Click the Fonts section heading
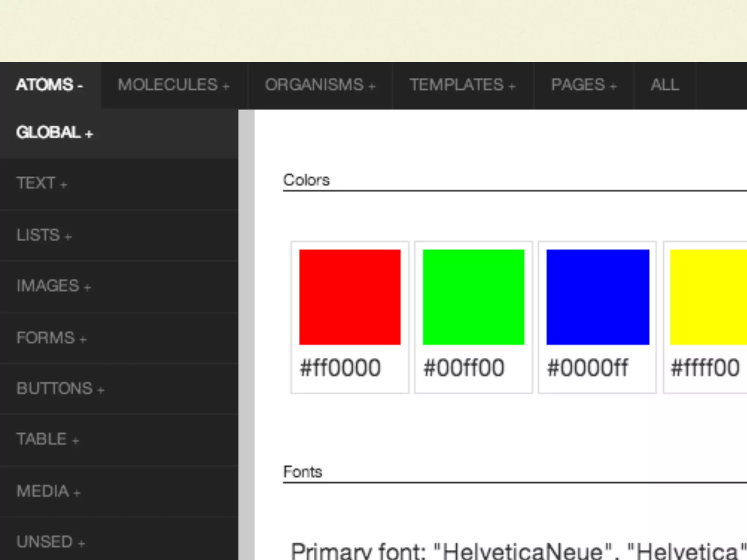Screen dimensions: 747x560 point(303,472)
